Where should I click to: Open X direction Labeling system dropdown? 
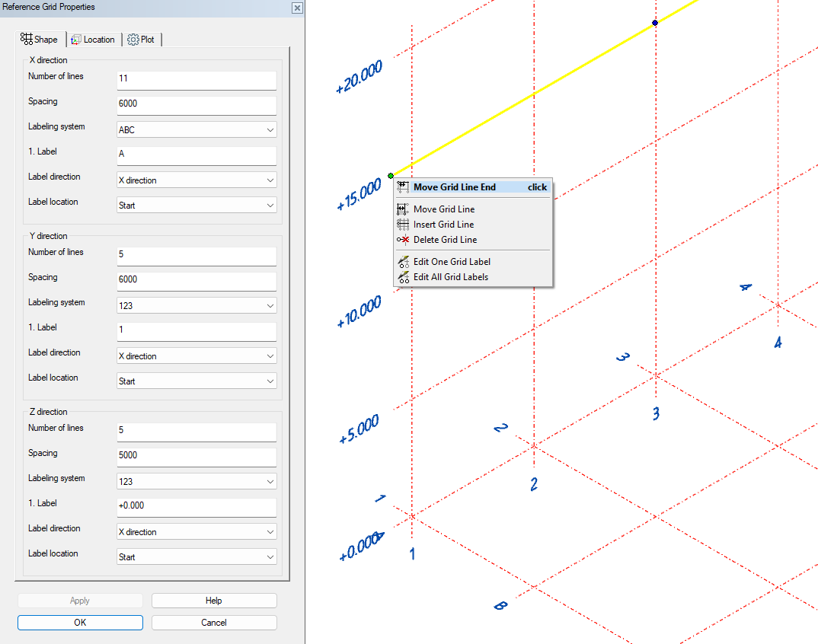197,130
